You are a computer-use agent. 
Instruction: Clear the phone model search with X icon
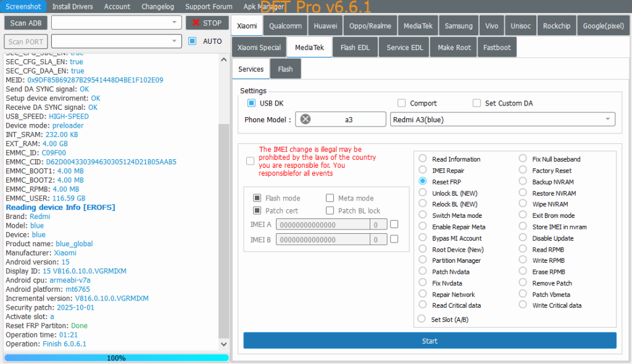point(306,119)
